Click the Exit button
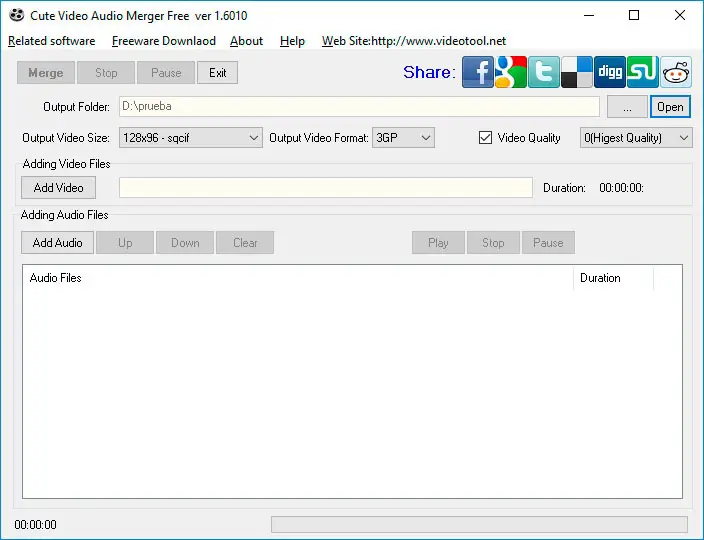 [217, 73]
